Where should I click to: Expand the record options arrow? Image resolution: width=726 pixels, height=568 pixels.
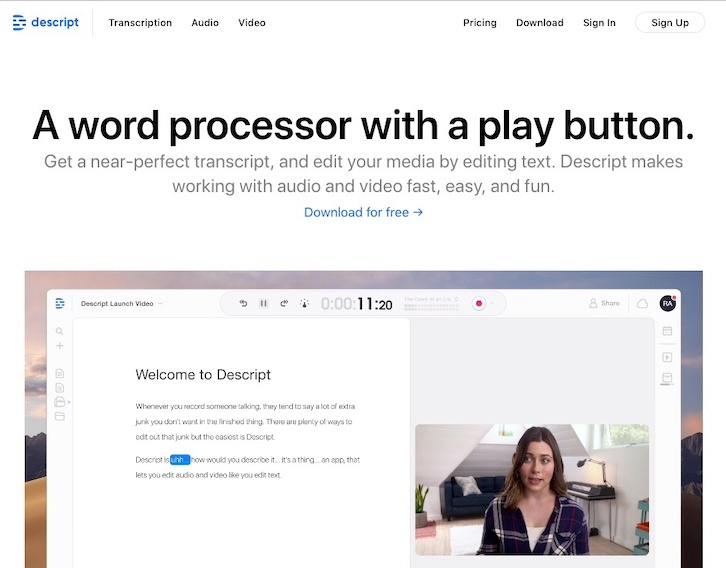tap(492, 304)
